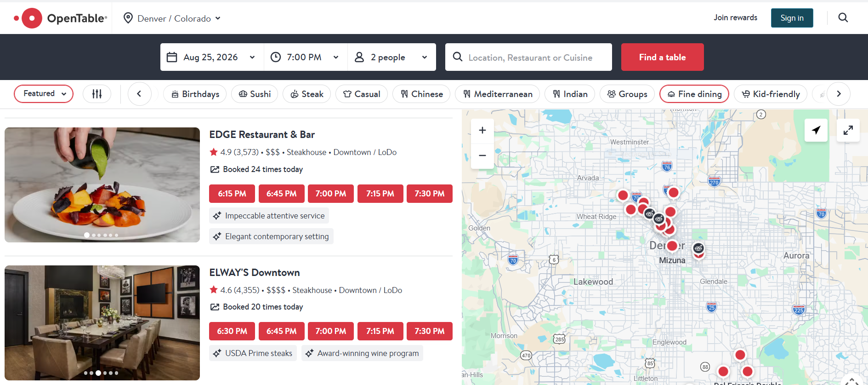The image size is (868, 385).
Task: Zoom in on the map
Action: (482, 130)
